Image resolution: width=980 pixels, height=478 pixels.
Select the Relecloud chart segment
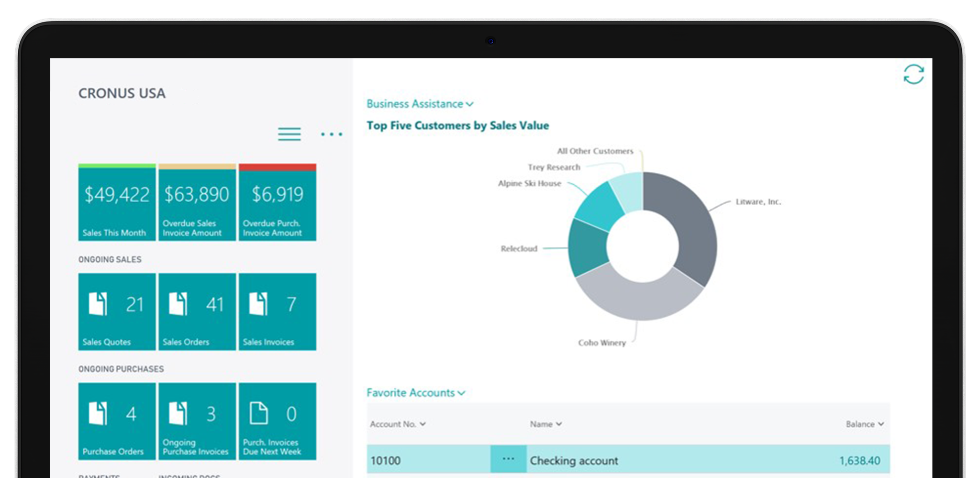click(x=588, y=248)
